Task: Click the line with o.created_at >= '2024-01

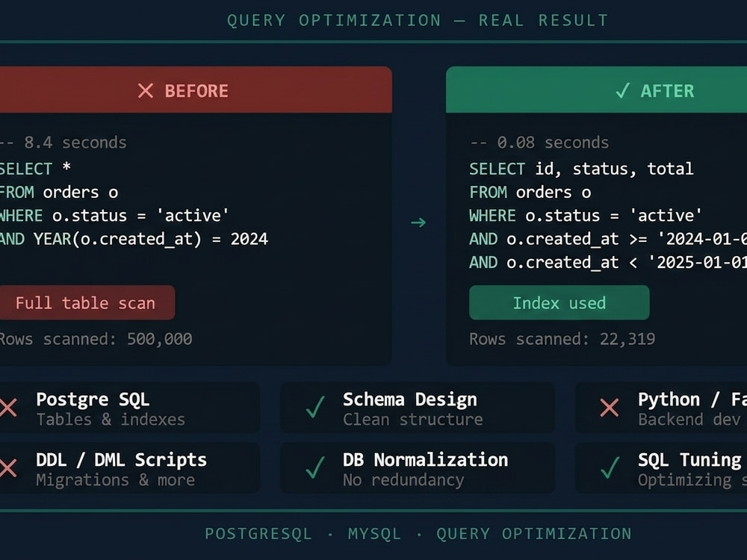Action: (608, 239)
